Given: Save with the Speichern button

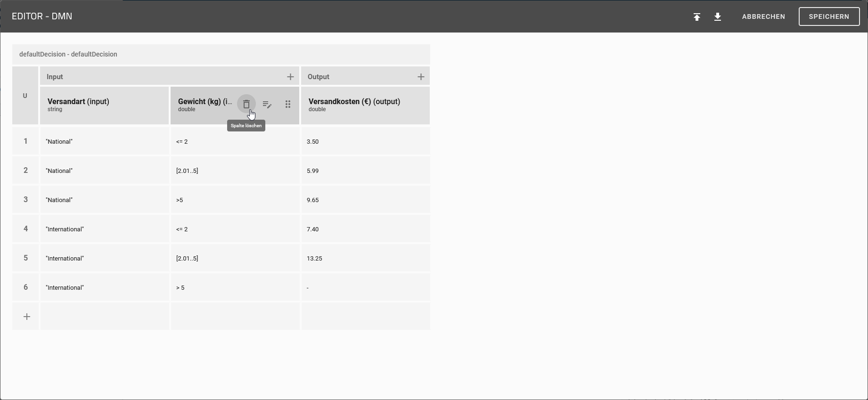Looking at the screenshot, I should pyautogui.click(x=829, y=16).
